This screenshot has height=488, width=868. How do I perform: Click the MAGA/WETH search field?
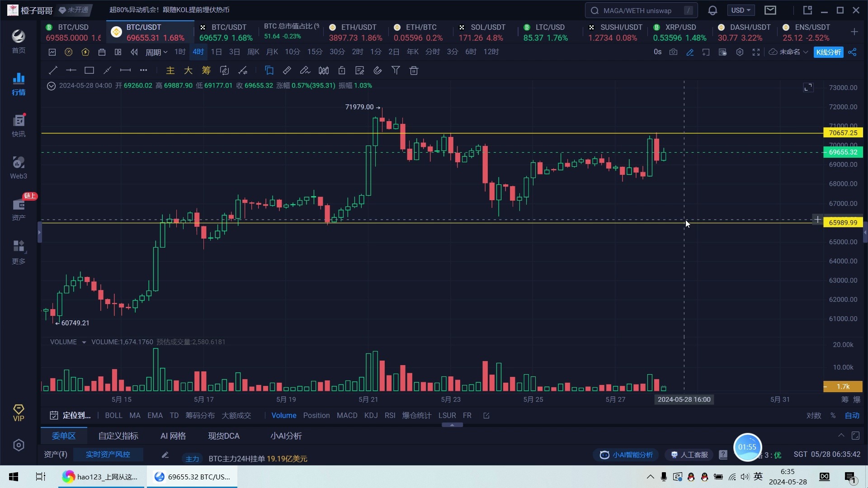641,10
